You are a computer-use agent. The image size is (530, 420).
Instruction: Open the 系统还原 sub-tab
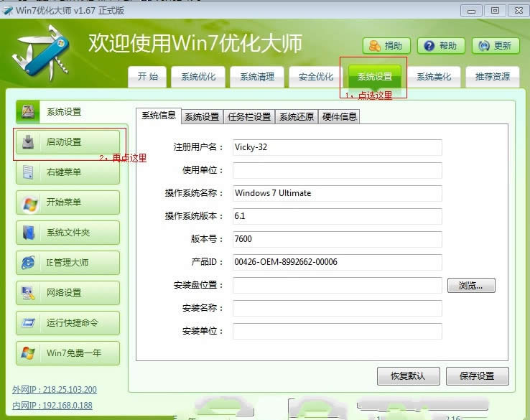(297, 117)
